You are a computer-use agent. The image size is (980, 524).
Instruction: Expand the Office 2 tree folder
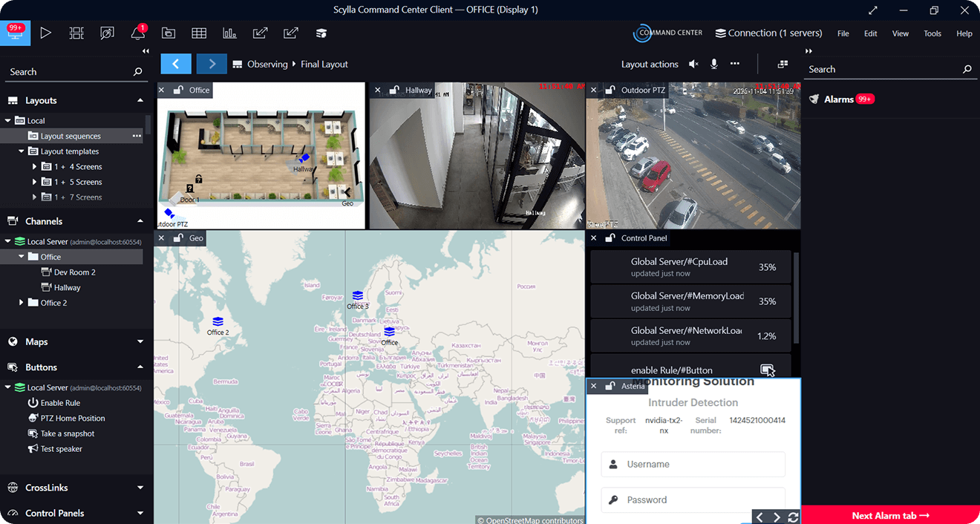(22, 303)
